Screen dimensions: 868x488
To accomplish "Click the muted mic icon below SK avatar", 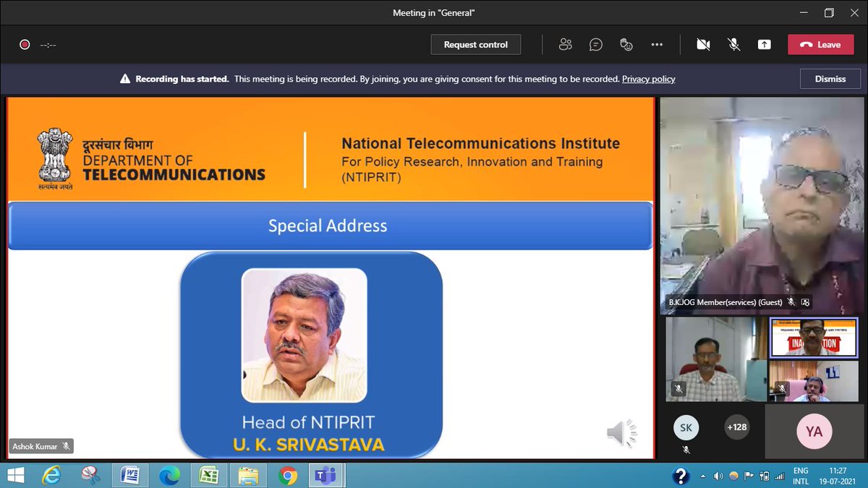I will pos(686,450).
